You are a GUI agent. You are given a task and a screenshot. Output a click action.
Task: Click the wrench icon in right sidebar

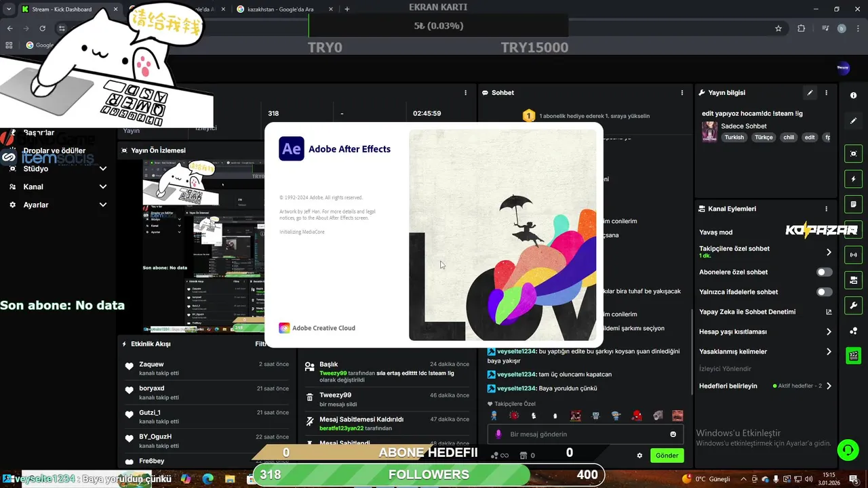[x=853, y=305]
